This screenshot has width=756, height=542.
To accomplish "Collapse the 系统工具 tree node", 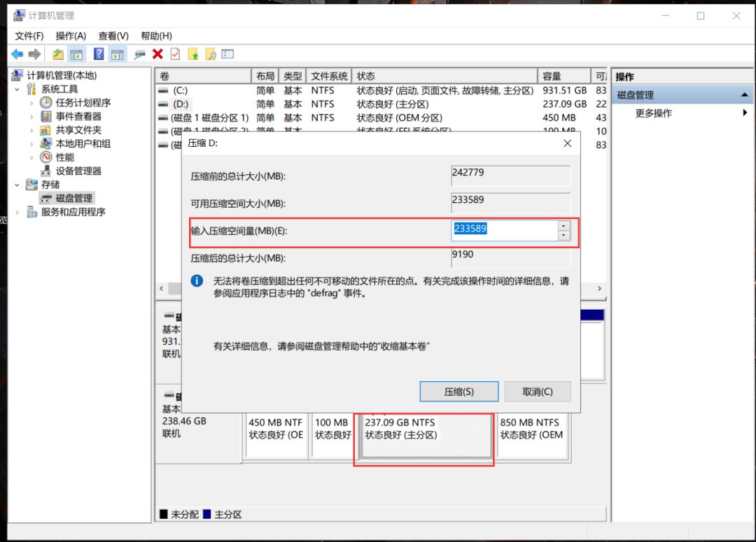I will [17, 88].
